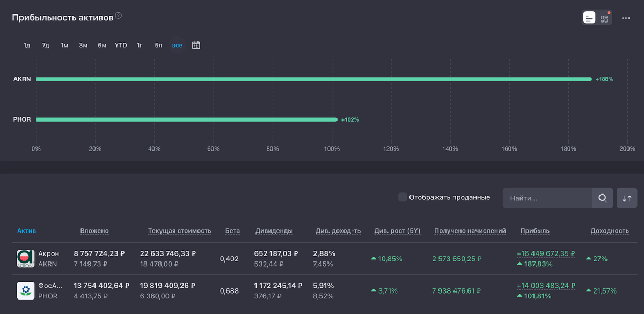The image size is (644, 314).
Task: Sort by Текущая стоимость column header
Action: [179, 231]
